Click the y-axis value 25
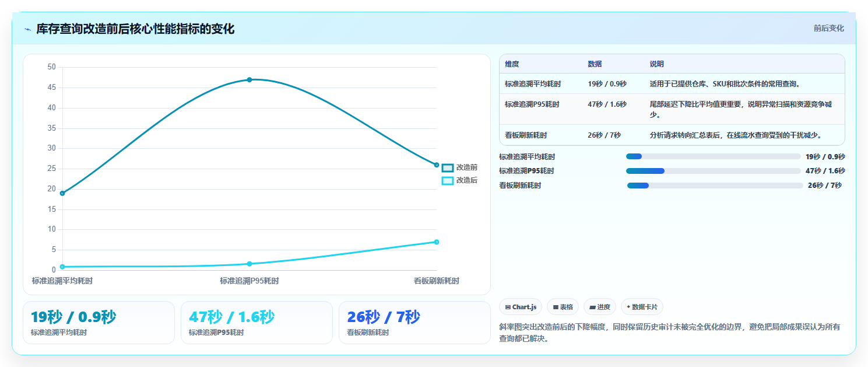 click(x=52, y=169)
